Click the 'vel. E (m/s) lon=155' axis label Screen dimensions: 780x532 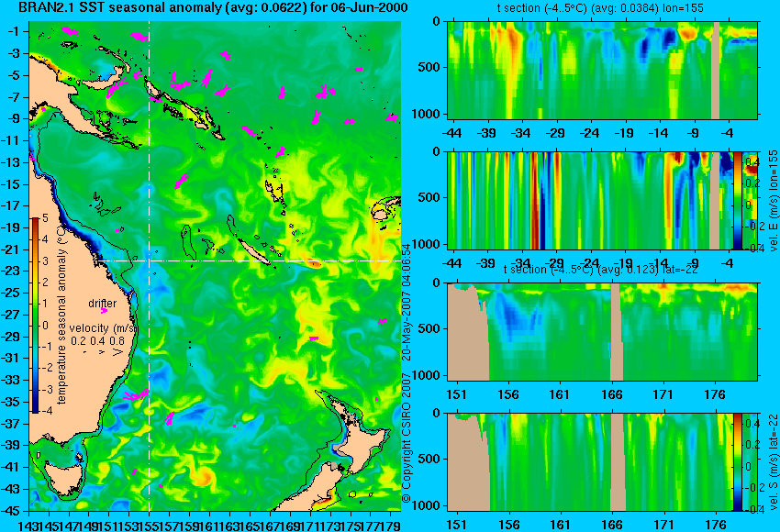pos(774,200)
